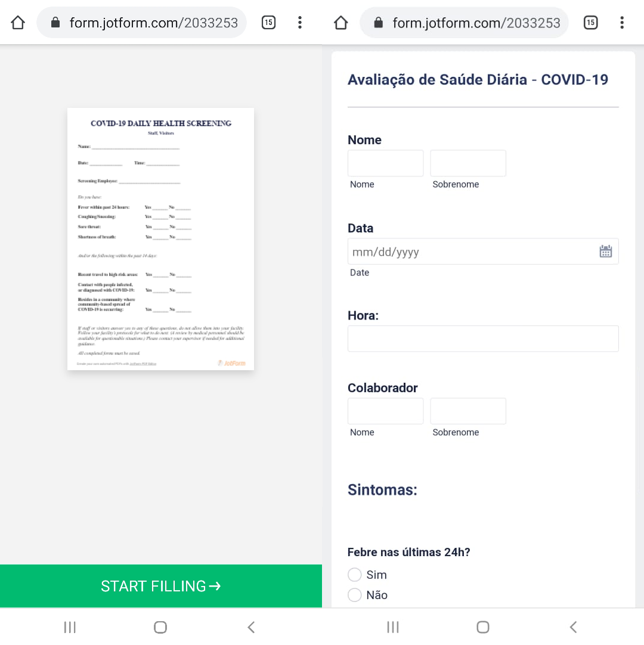Open recent apps on left screen
This screenshot has height=645, width=644.
pyautogui.click(x=70, y=627)
